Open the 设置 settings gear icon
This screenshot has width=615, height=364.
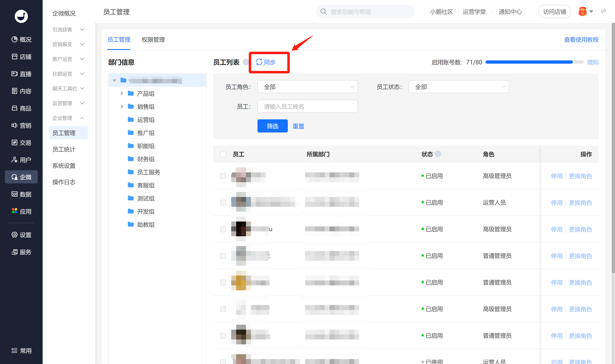(x=15, y=234)
